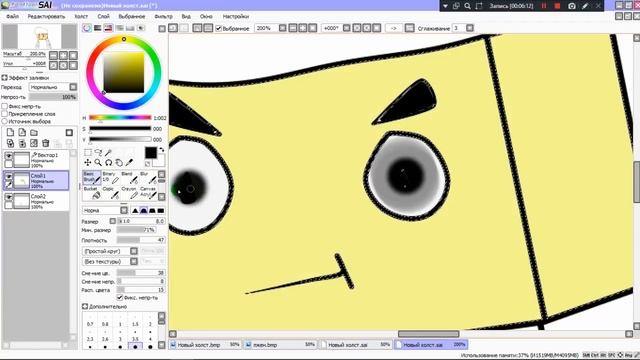This screenshot has width=640, height=360.
Task: Select the Blend brush tool
Action: [x=129, y=178]
